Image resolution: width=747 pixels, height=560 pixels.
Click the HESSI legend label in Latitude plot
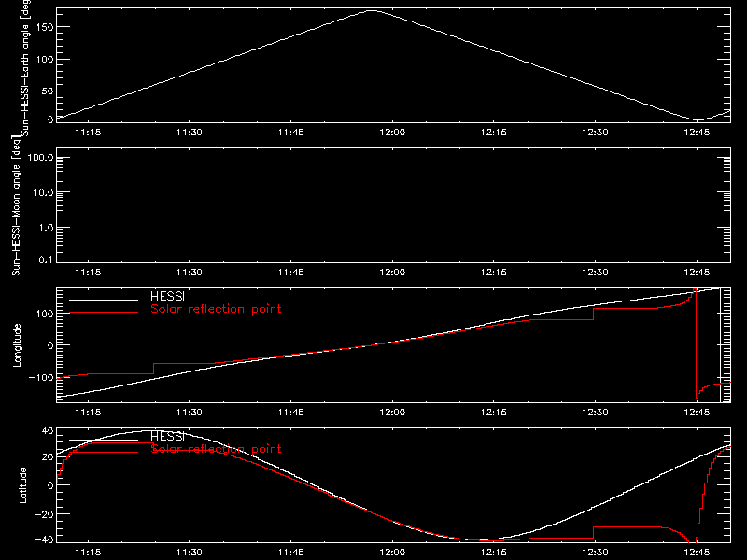(x=167, y=436)
